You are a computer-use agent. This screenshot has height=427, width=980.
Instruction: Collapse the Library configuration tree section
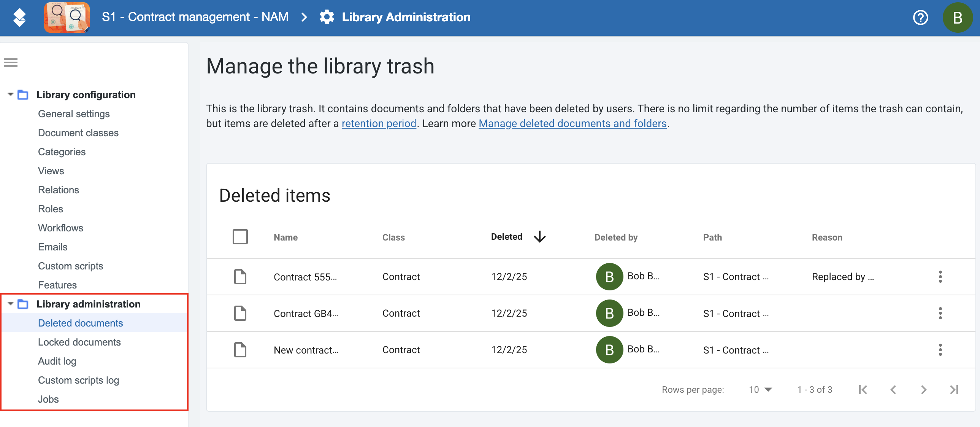[10, 94]
